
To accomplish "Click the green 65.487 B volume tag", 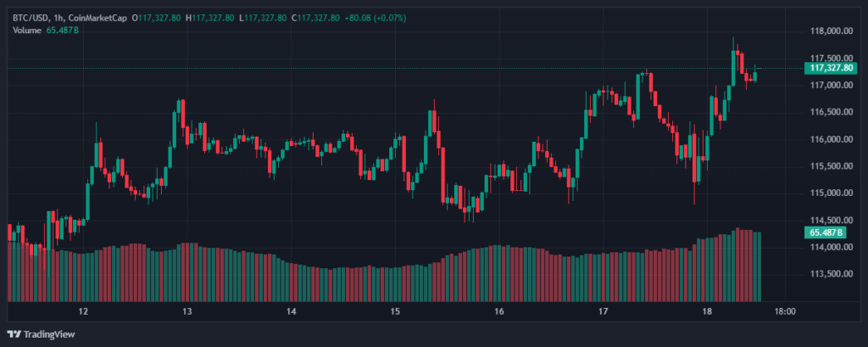I will click(x=826, y=232).
